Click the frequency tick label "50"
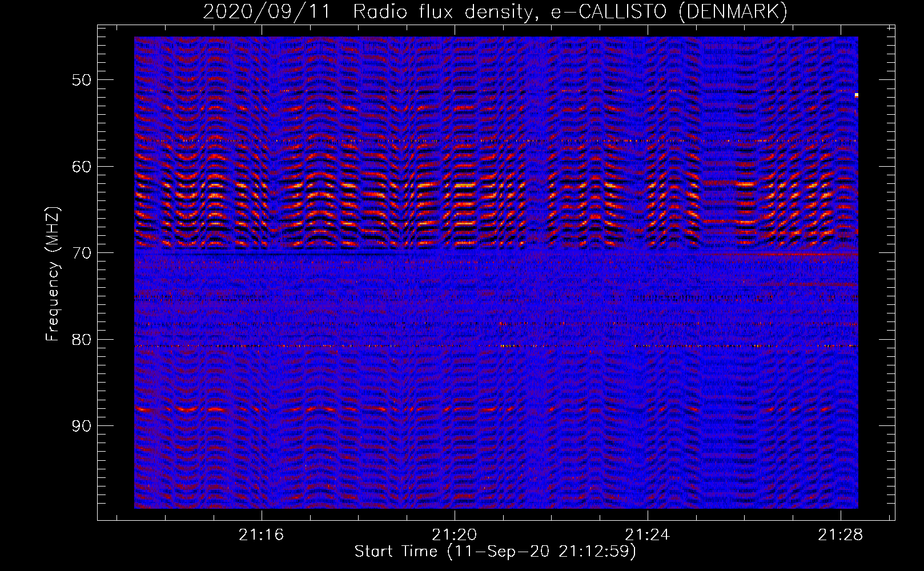 pyautogui.click(x=82, y=80)
